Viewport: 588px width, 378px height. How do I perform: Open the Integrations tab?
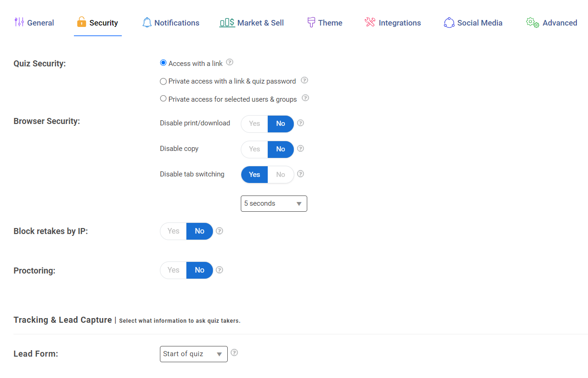(x=393, y=23)
